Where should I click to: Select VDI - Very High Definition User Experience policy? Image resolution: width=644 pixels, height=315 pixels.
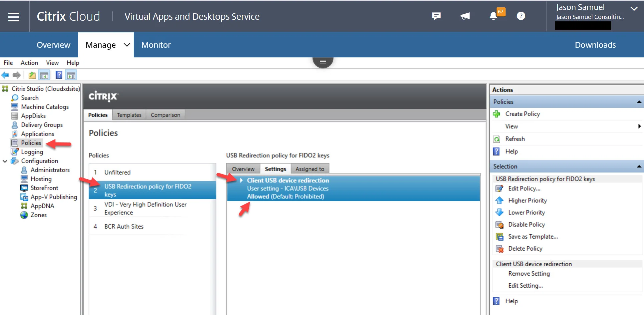(x=152, y=208)
